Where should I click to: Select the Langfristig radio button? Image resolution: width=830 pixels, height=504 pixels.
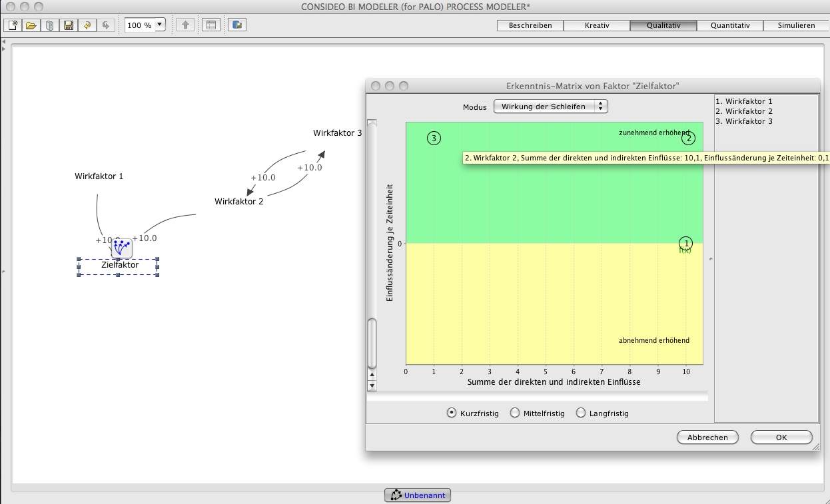click(x=581, y=413)
